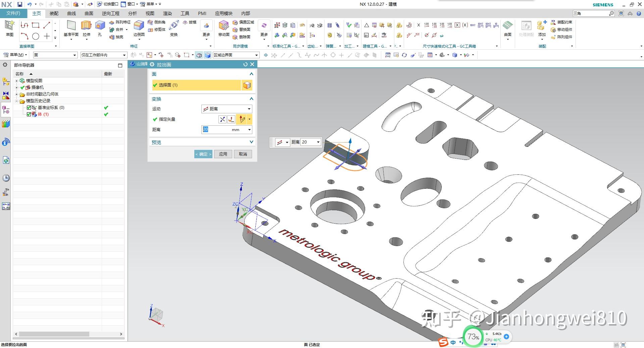
Task: Click the reverse direction vector icon
Action: point(222,119)
